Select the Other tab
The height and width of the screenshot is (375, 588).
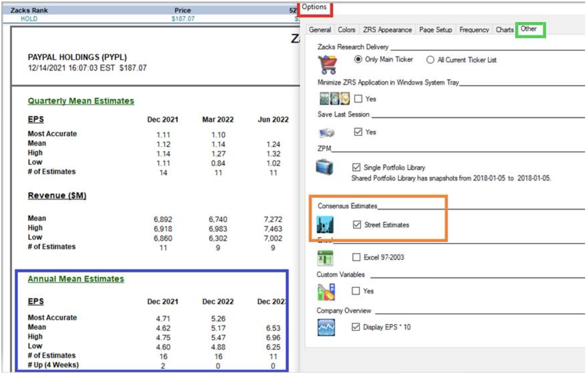pyautogui.click(x=529, y=29)
